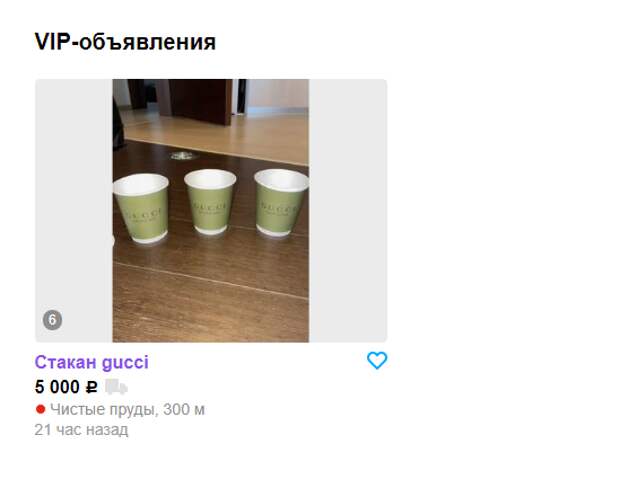Screen dimensions: 620x488
Task: Click the red metro line dot
Action: [40, 409]
